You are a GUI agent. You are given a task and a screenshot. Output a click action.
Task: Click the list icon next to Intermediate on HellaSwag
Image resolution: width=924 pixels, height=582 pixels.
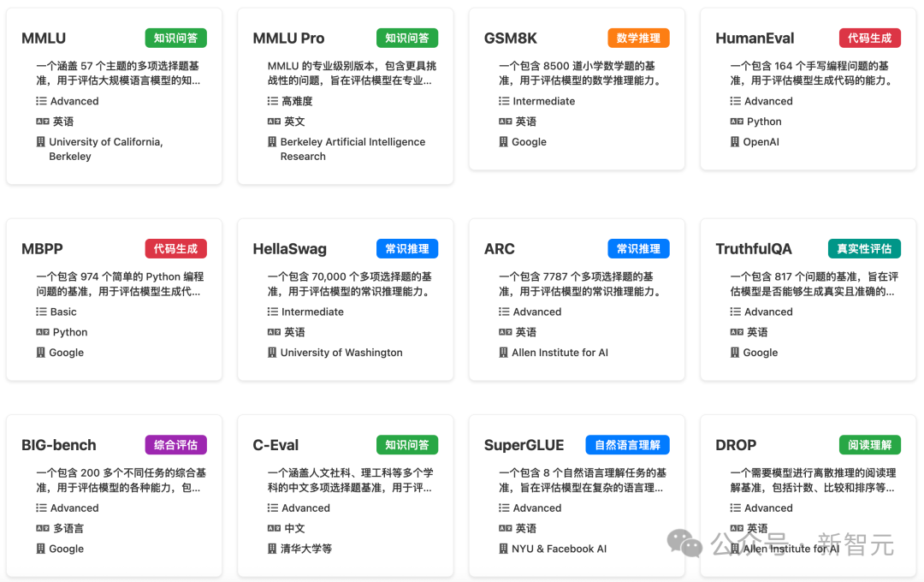272,312
